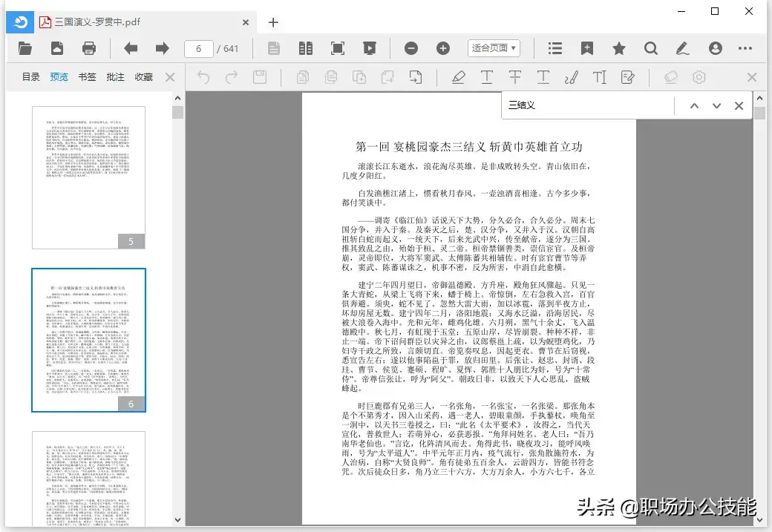Open the search tool with magnifier icon
This screenshot has height=532, width=772.
click(x=650, y=47)
